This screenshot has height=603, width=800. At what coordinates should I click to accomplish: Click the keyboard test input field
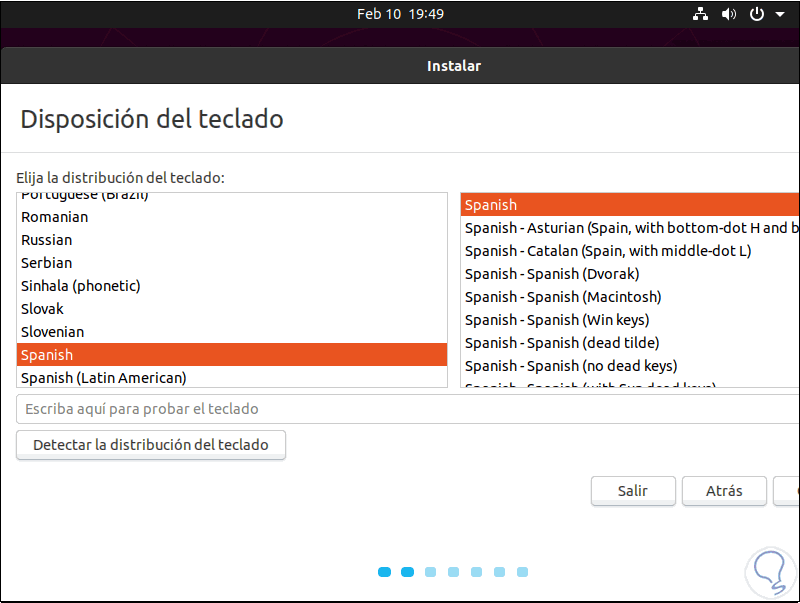point(400,409)
